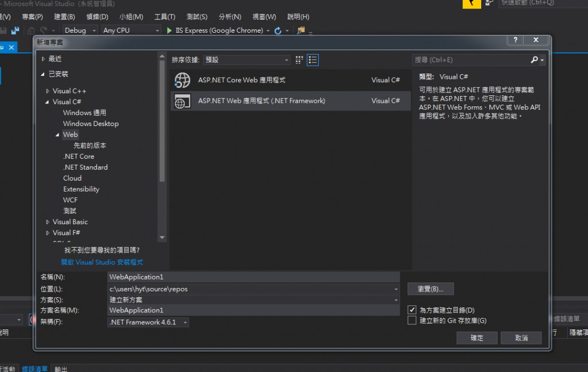Open the IIS Express browser dropdown arrow

coord(268,31)
